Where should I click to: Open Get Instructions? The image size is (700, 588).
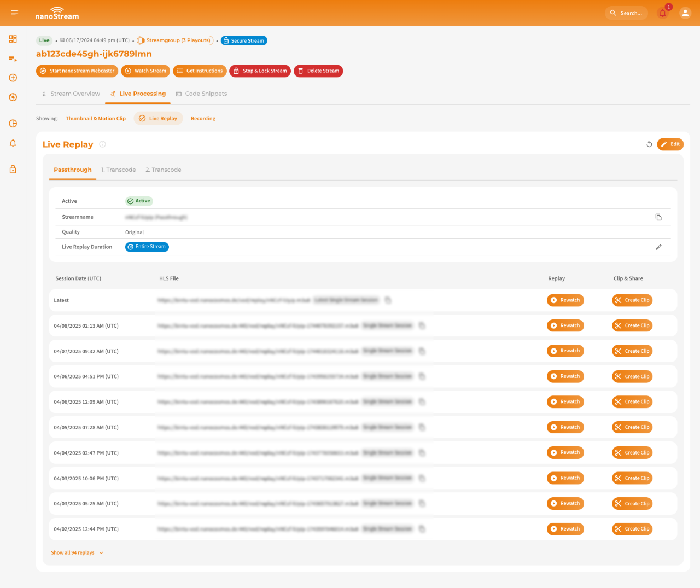[199, 71]
